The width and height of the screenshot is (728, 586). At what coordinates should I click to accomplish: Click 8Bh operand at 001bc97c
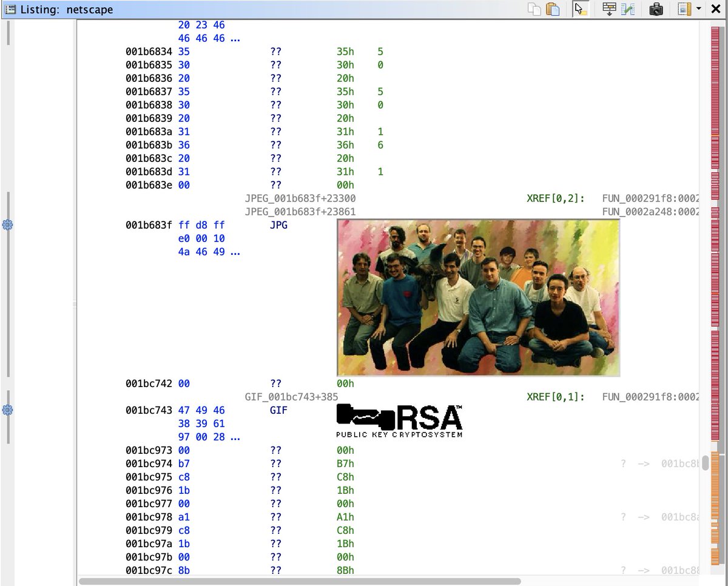pyautogui.click(x=345, y=571)
